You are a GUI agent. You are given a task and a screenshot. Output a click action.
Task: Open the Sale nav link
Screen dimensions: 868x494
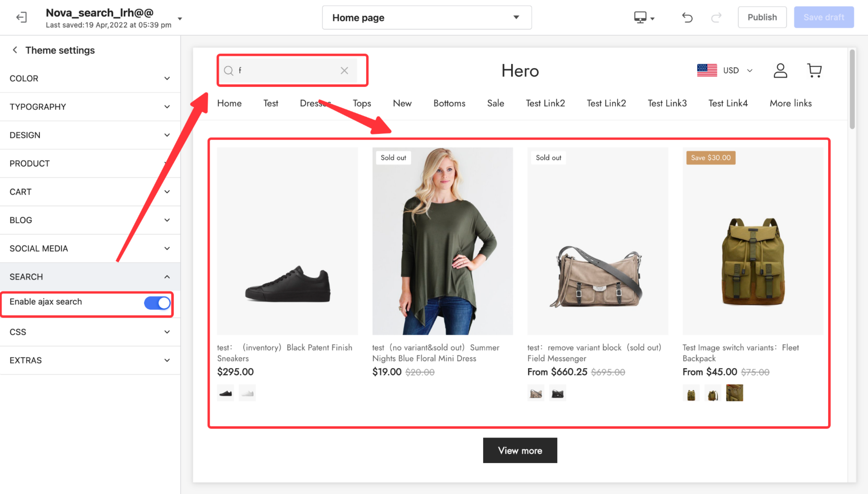[496, 103]
